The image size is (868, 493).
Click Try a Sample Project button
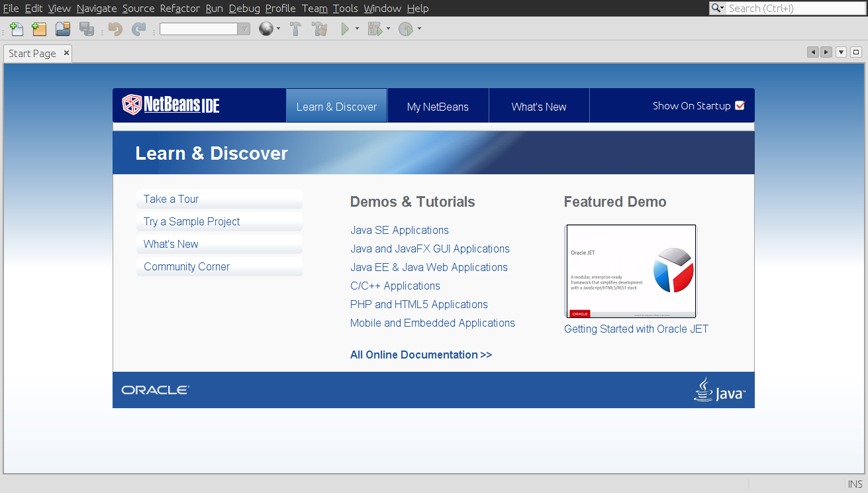click(219, 221)
